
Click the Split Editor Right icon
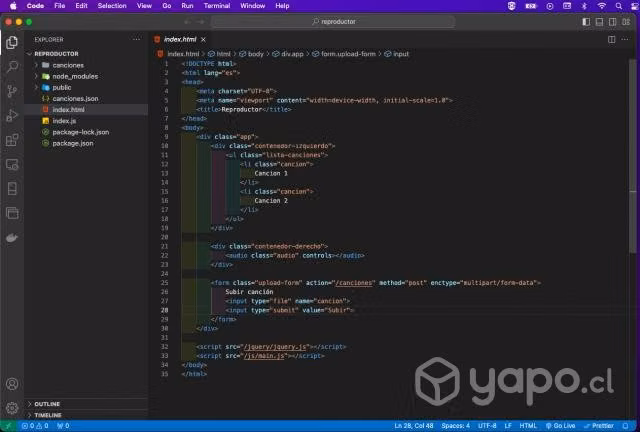coord(611,40)
